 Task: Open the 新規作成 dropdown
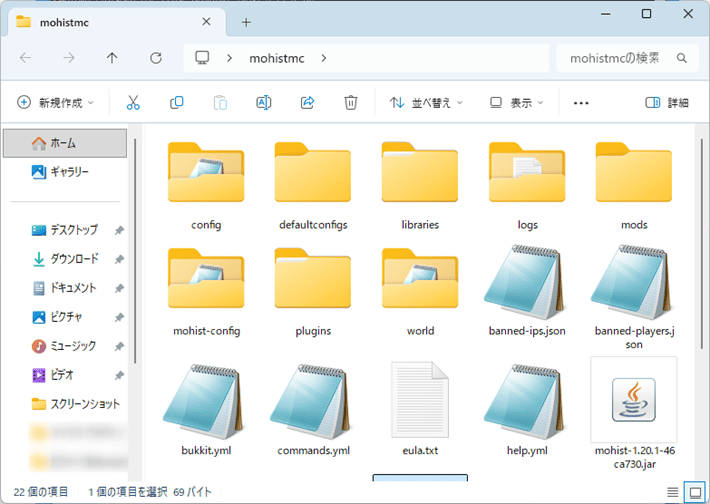pyautogui.click(x=55, y=103)
